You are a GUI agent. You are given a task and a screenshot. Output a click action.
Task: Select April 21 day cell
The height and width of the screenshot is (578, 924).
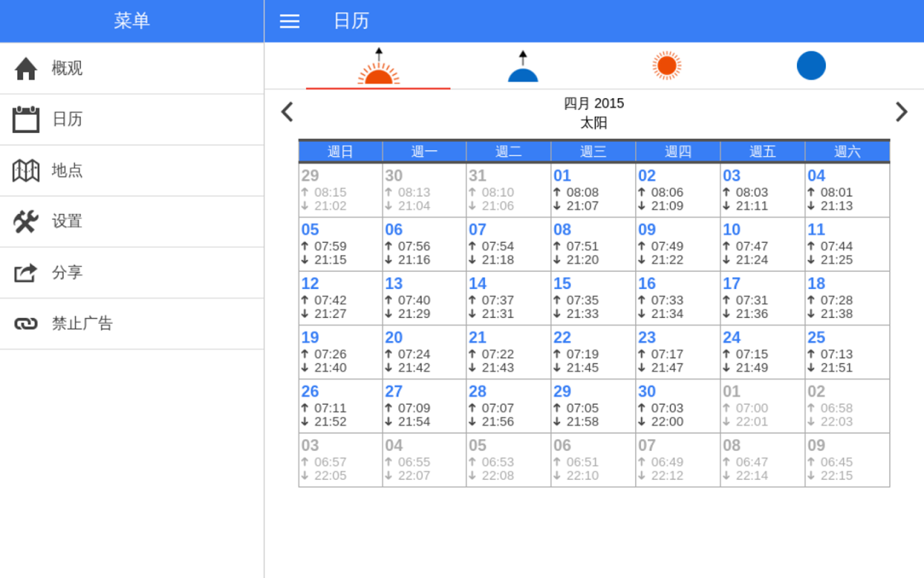[508, 352]
